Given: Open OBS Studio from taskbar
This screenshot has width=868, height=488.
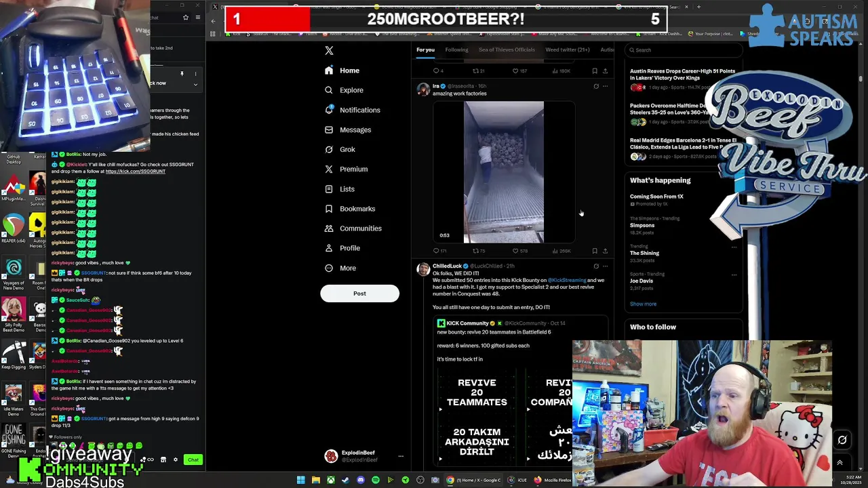Looking at the screenshot, I should (x=420, y=480).
